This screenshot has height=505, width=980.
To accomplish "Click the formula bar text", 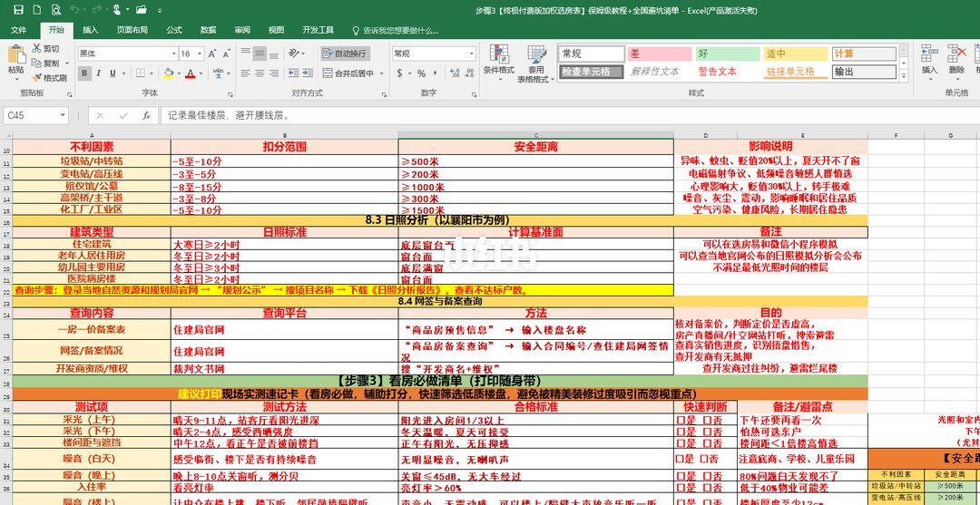I will coord(229,115).
